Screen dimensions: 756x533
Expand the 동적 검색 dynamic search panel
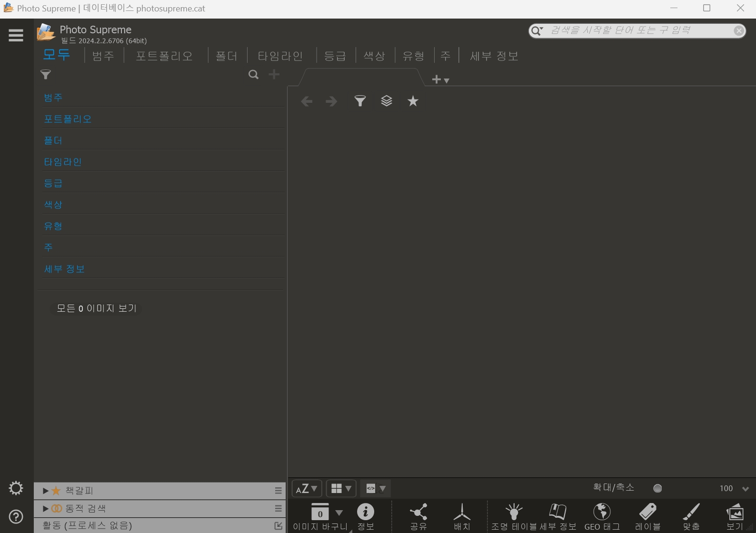(46, 508)
